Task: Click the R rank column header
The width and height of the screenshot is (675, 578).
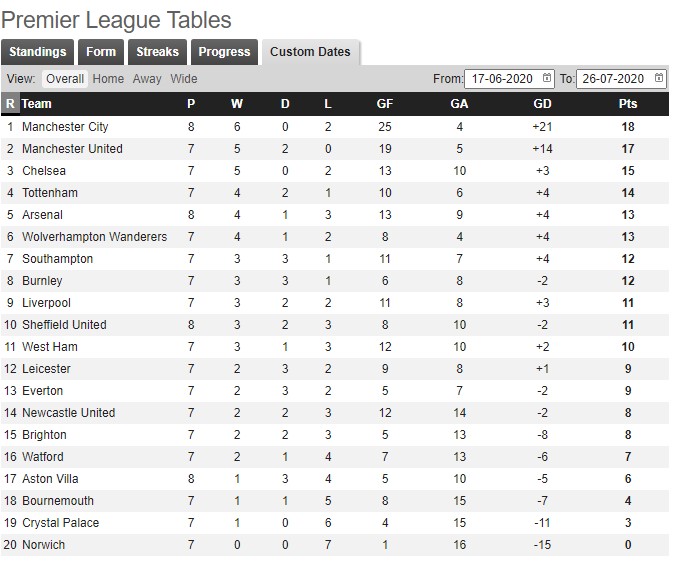Action: pyautogui.click(x=10, y=104)
